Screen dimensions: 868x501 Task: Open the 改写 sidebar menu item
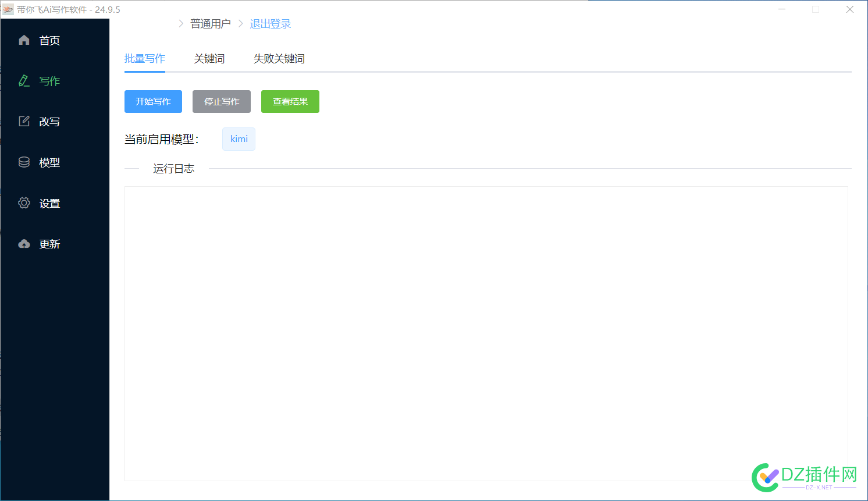tap(55, 122)
